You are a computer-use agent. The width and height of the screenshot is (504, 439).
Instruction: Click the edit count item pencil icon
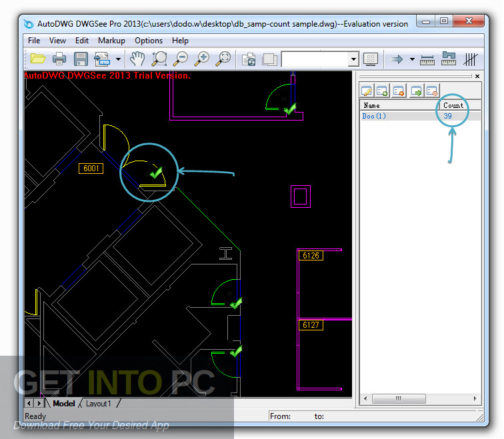[367, 91]
